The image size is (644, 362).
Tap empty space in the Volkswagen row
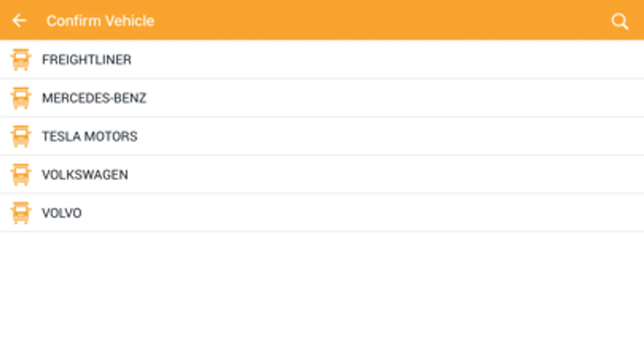(x=362, y=175)
